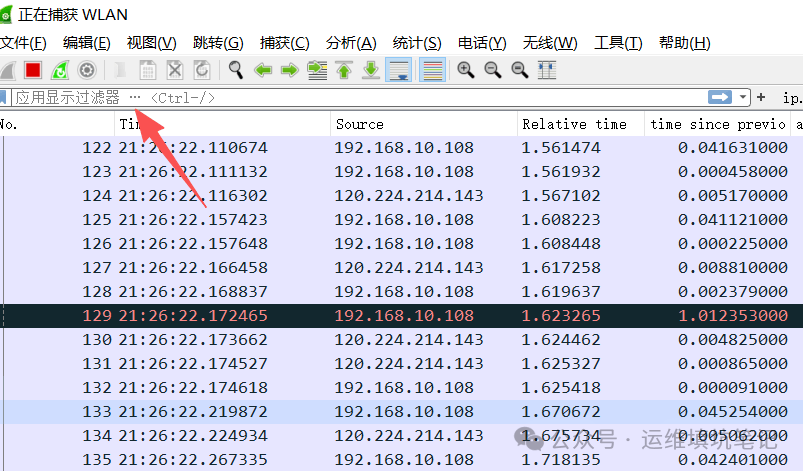Add a filter button with plus

pyautogui.click(x=762, y=97)
